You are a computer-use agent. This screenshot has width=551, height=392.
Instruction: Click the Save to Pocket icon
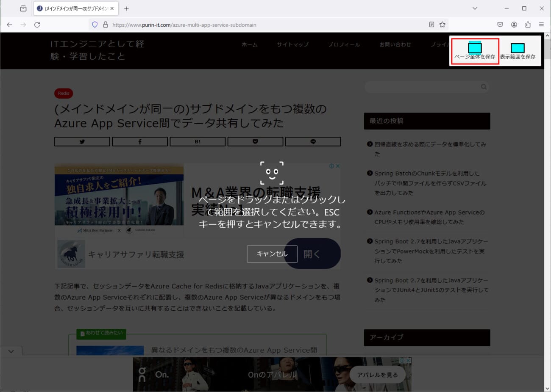(x=500, y=25)
